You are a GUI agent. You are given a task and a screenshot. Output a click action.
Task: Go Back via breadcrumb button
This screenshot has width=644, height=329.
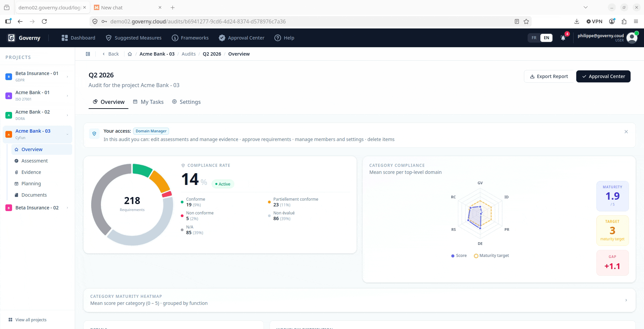click(x=111, y=54)
